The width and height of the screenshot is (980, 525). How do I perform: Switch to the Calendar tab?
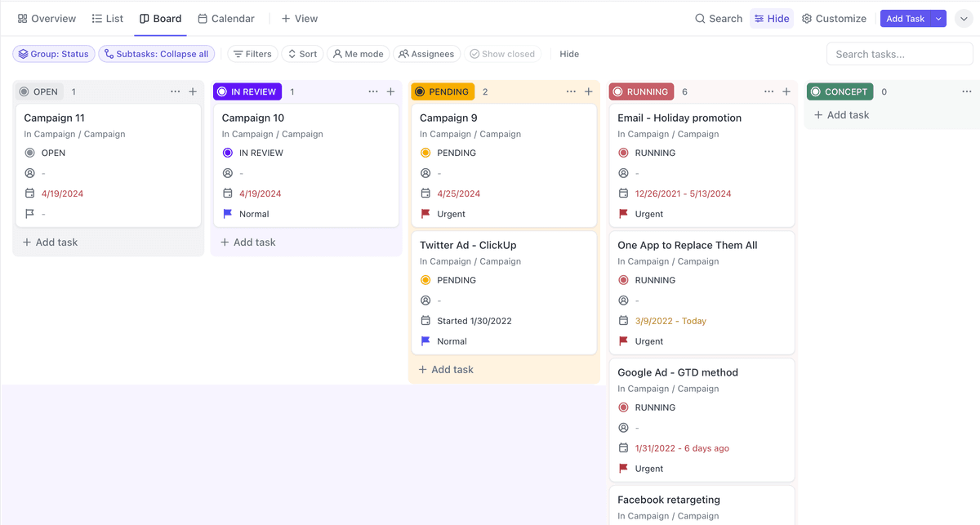click(x=225, y=18)
